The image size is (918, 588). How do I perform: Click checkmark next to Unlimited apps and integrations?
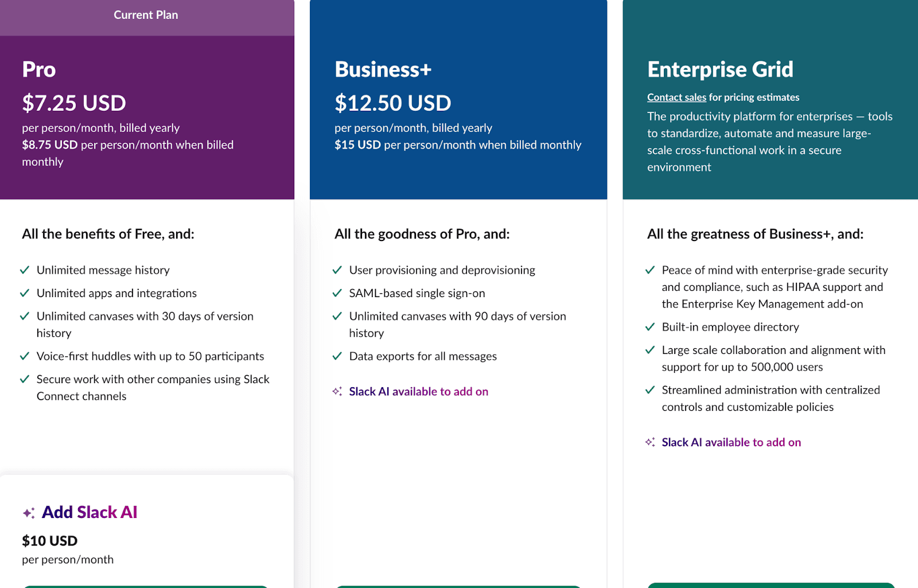tap(25, 293)
